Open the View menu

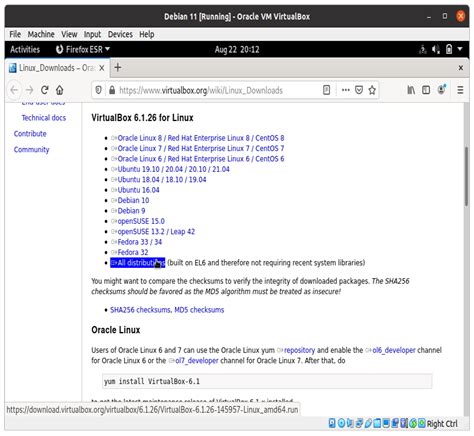pyautogui.click(x=69, y=34)
